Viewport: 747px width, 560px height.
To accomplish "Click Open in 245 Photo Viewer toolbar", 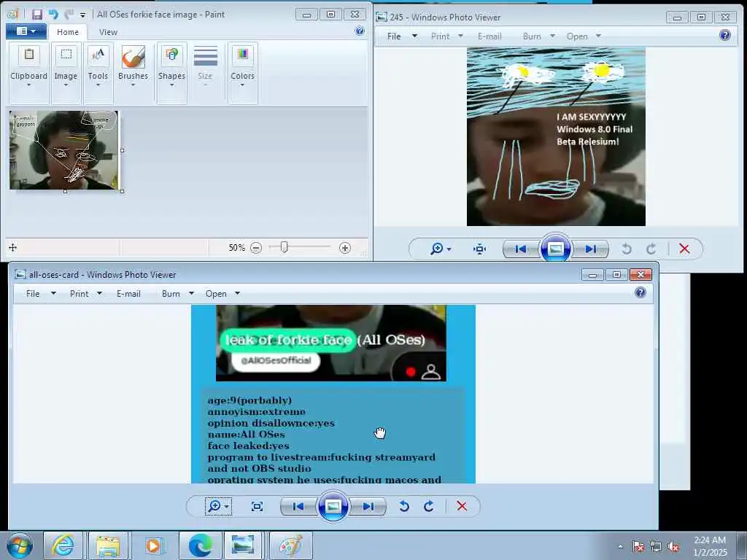I will (577, 36).
